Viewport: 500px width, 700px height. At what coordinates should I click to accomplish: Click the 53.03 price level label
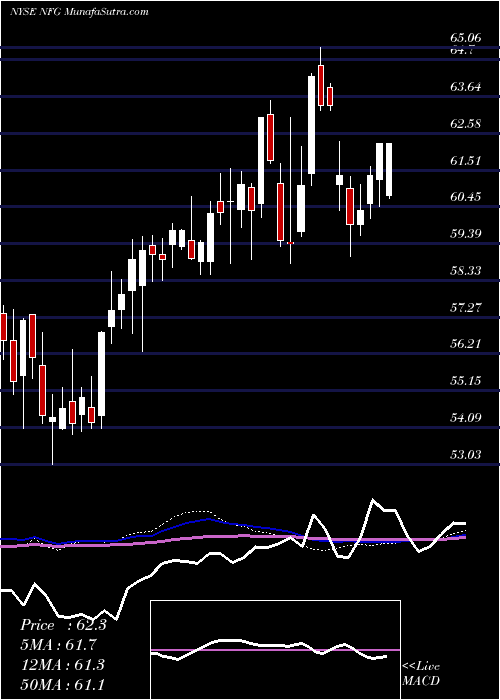click(x=466, y=454)
